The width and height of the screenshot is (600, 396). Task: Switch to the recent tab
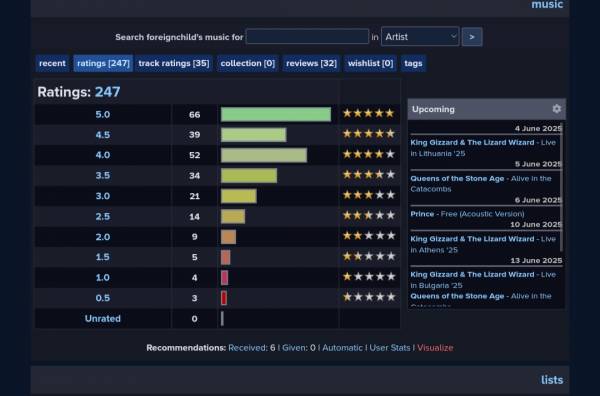[52, 63]
